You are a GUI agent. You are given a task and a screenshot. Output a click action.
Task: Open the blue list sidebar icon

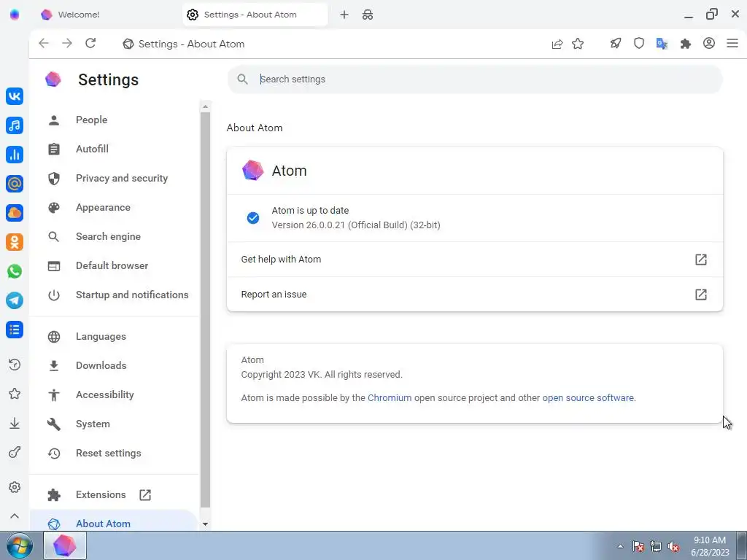(15, 330)
